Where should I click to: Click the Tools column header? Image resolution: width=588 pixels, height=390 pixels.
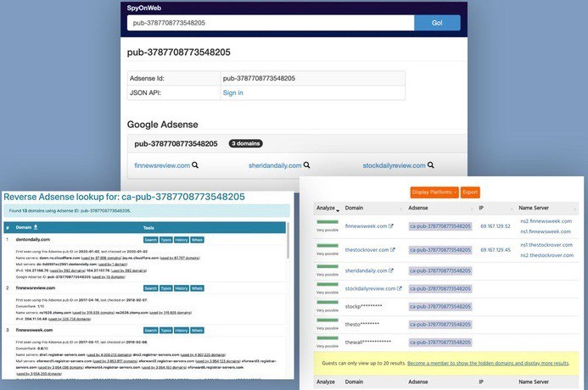click(148, 228)
